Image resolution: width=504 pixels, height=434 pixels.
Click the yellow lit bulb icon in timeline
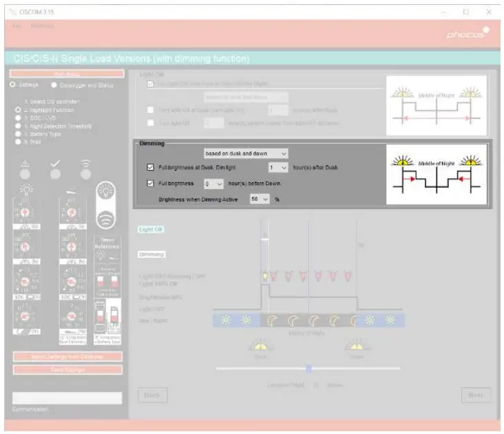click(x=265, y=276)
